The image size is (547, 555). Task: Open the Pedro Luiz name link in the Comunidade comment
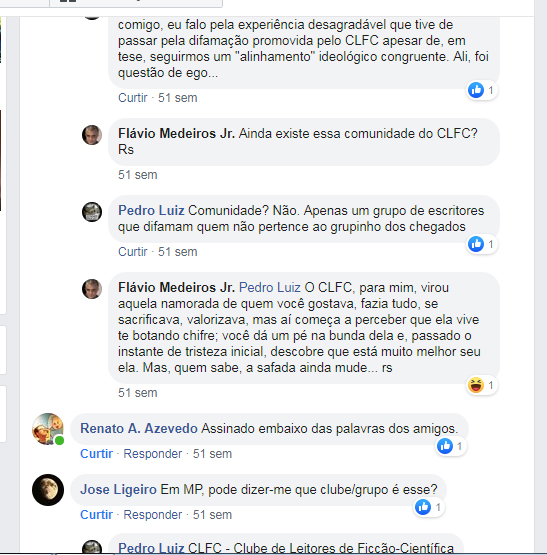pos(151,210)
